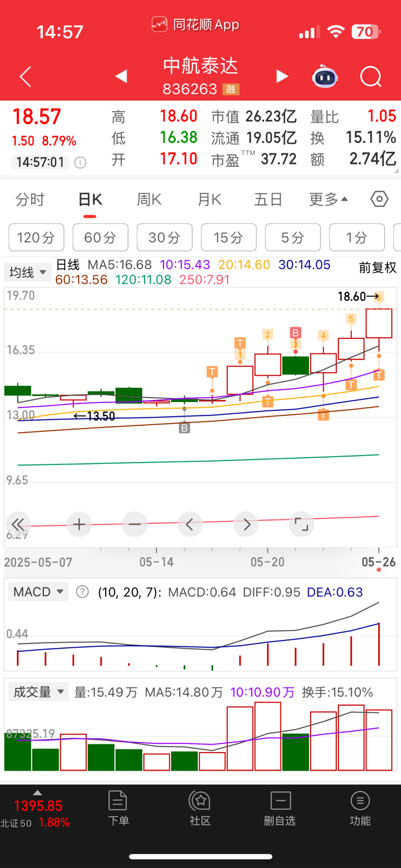Viewport: 401px width, 868px height.
Task: Select 5分 period button
Action: (x=293, y=237)
